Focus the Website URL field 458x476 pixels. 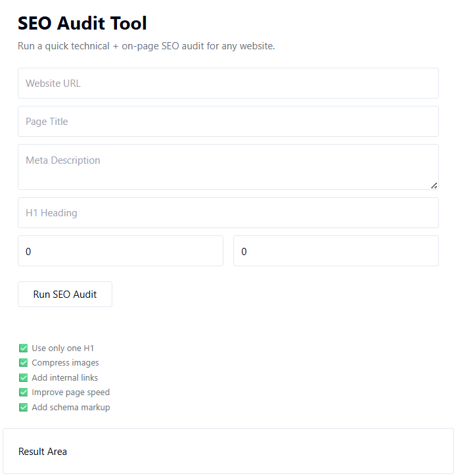[x=228, y=83]
